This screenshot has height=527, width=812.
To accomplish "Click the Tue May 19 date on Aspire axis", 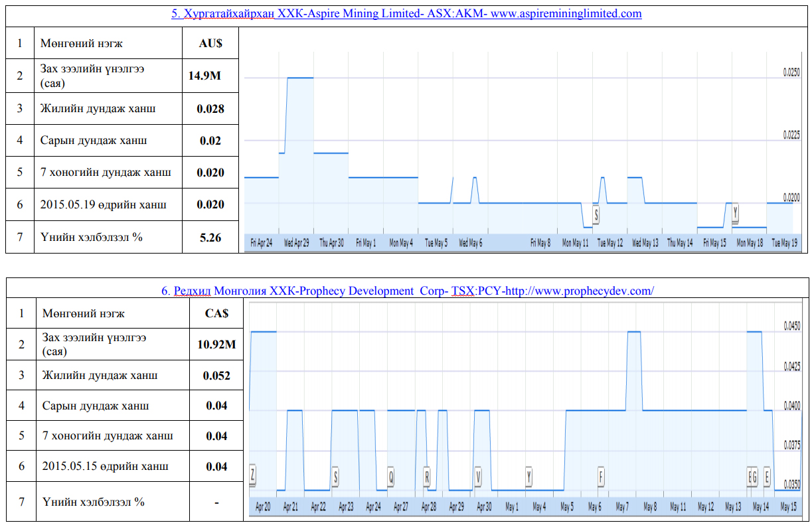I will (x=784, y=244).
